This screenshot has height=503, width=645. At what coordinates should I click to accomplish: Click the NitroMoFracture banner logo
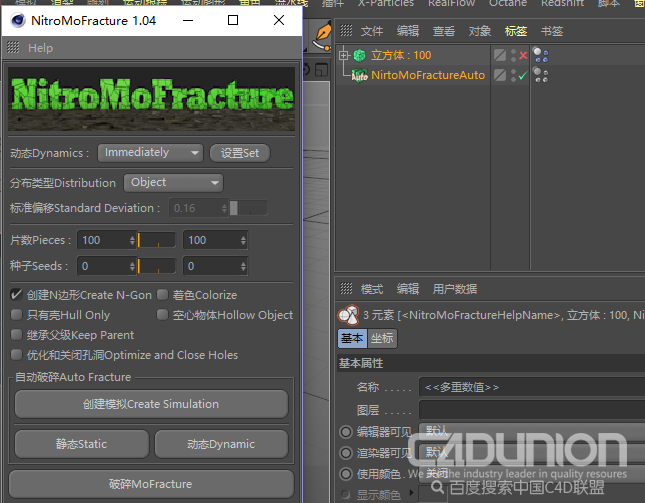click(151, 99)
